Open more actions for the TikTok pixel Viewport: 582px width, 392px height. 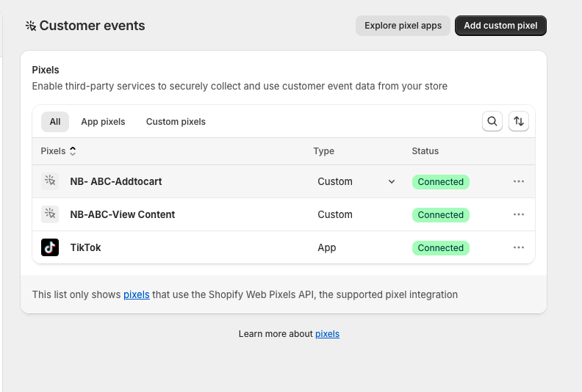click(x=519, y=247)
